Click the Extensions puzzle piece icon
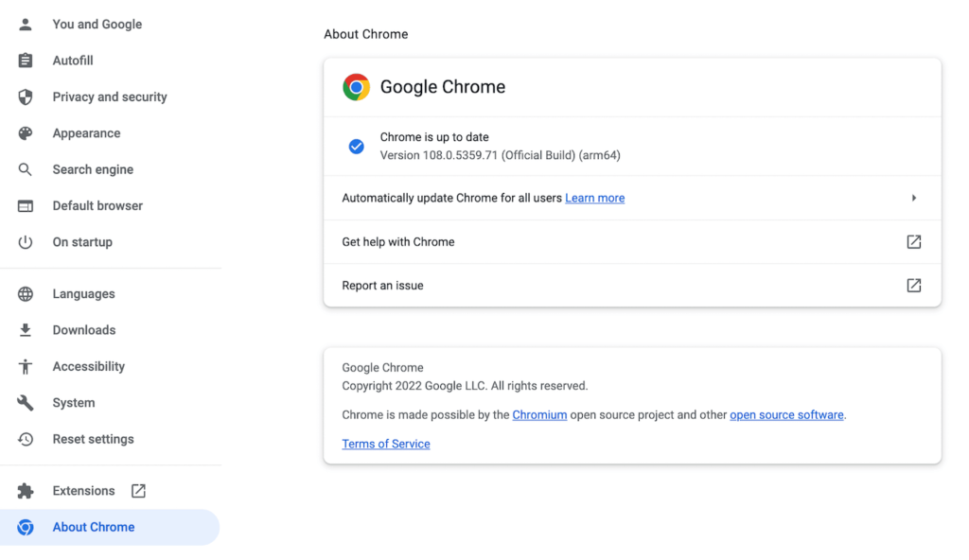This screenshot has height=560, width=969. point(25,490)
